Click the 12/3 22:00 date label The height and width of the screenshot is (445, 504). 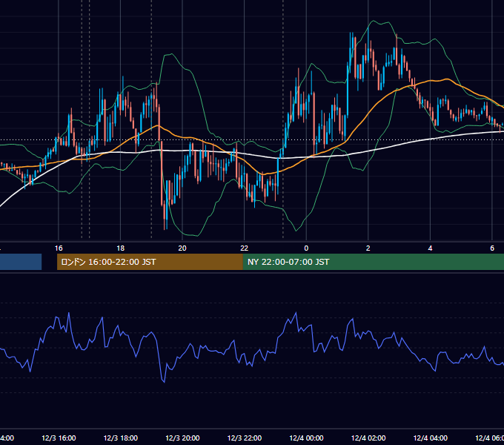click(x=245, y=438)
